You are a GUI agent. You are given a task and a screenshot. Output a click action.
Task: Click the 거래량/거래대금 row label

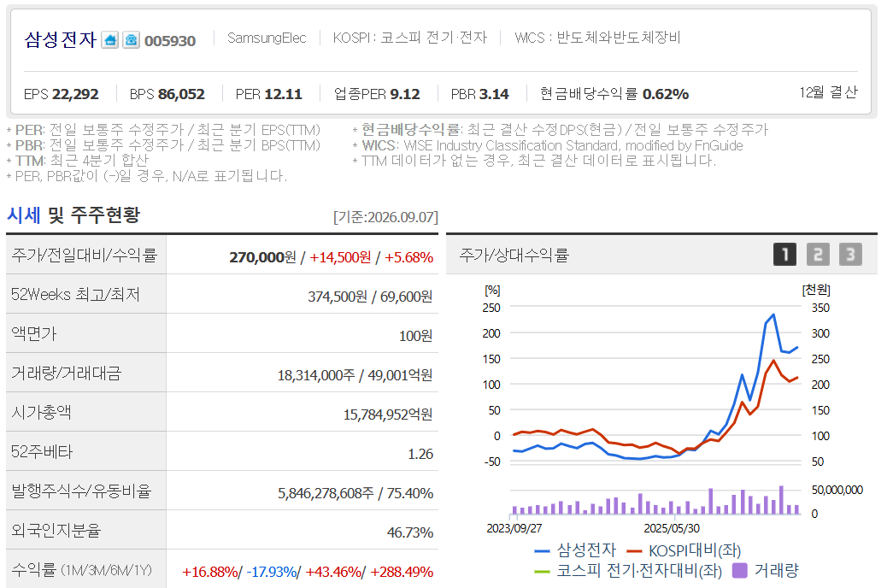click(66, 373)
